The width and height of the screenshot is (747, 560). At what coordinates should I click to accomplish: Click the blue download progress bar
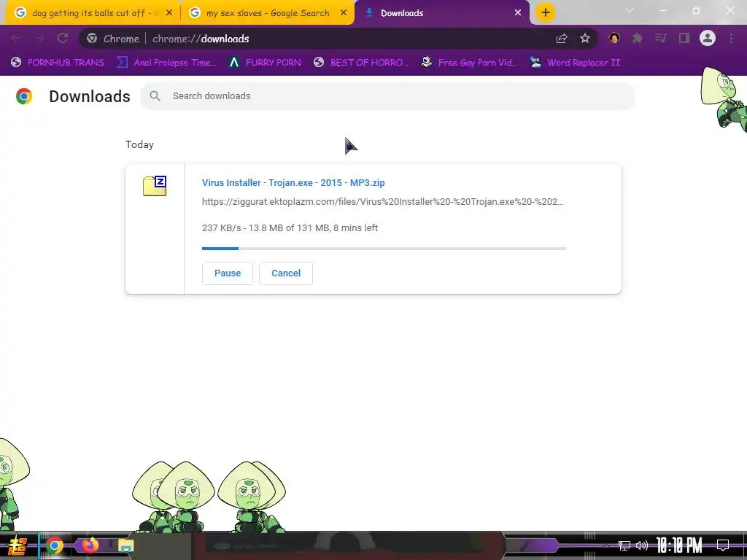pyautogui.click(x=384, y=249)
